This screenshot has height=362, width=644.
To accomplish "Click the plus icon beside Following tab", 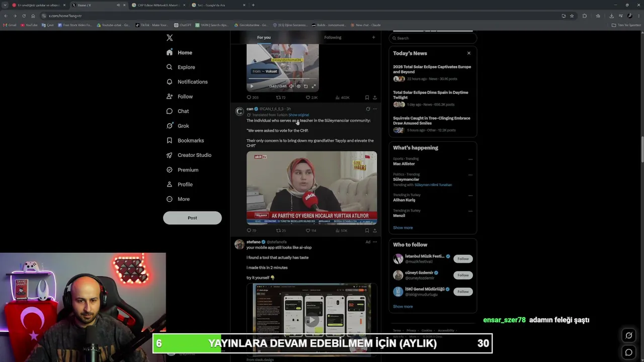I will click(373, 37).
